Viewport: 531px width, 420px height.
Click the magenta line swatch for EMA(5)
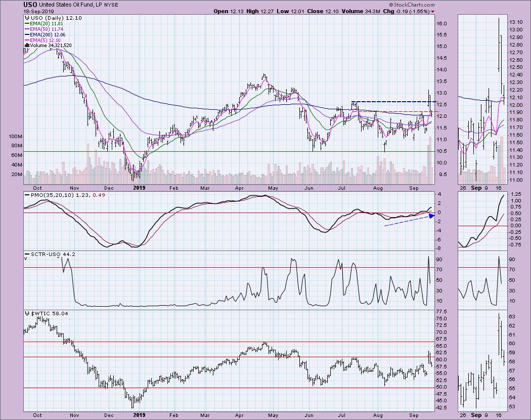point(27,40)
